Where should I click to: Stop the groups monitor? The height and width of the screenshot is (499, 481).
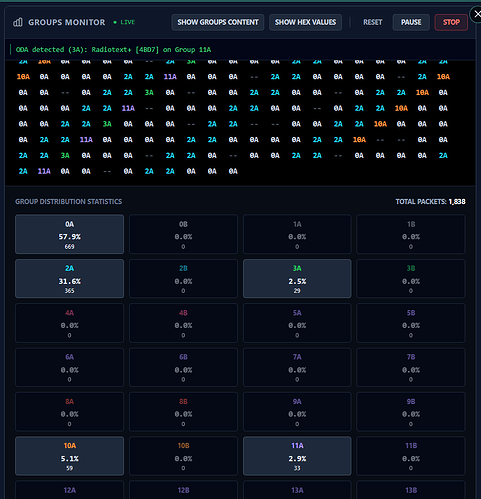coord(451,22)
